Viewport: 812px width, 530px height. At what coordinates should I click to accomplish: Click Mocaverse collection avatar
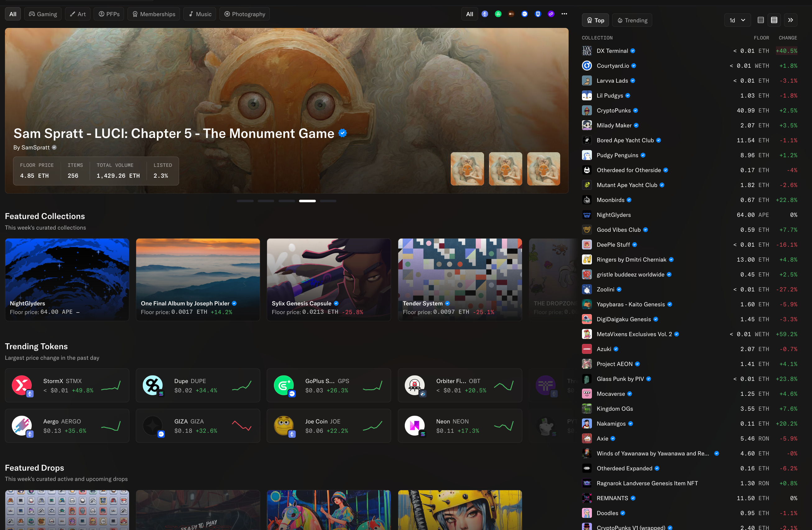click(587, 394)
